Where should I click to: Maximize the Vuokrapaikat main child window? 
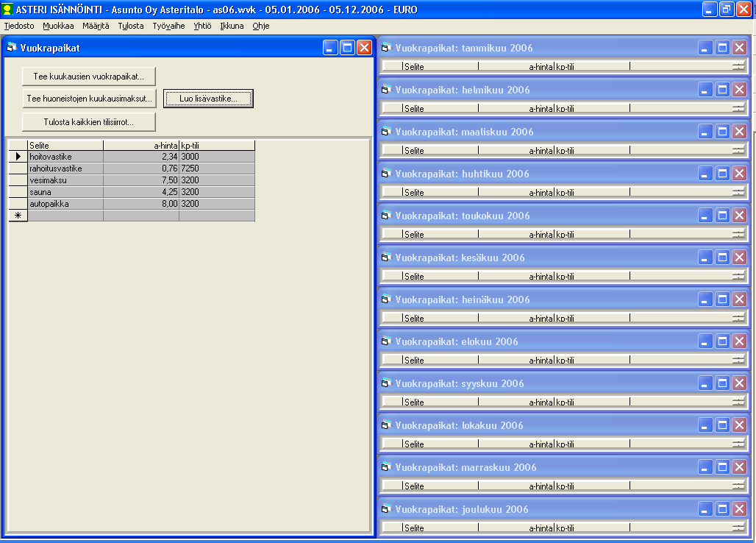(347, 47)
